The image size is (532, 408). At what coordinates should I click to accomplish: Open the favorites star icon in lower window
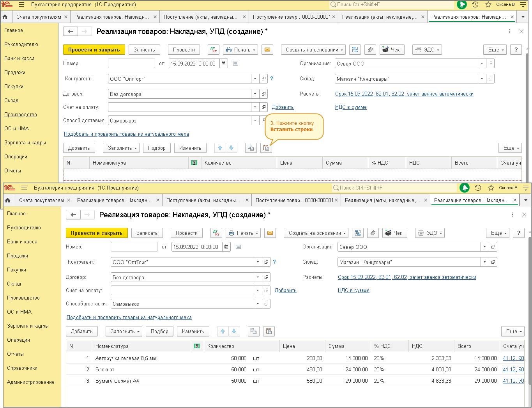tap(491, 188)
